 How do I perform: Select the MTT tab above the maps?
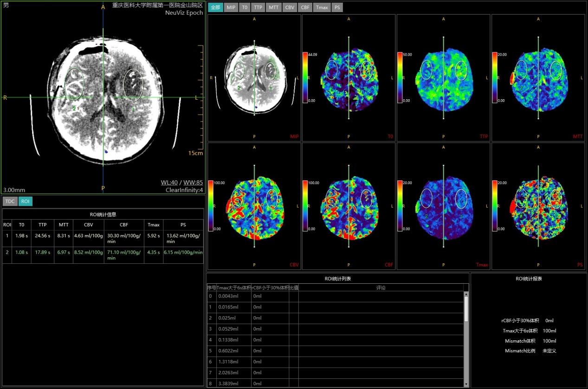274,7
